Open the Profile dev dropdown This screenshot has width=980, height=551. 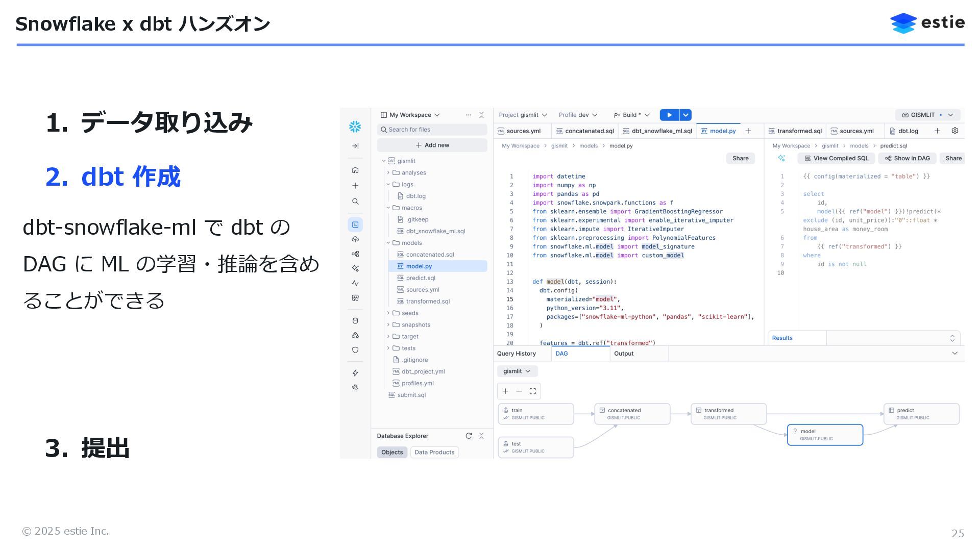coord(578,115)
